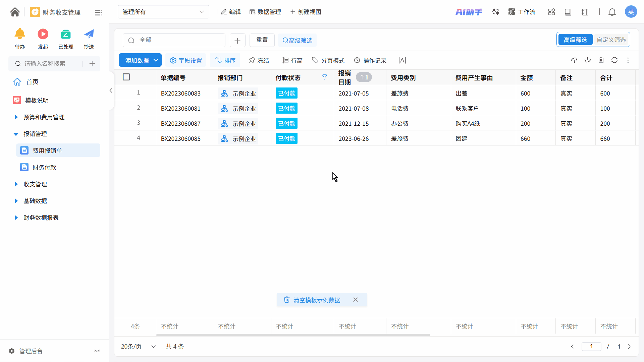
Task: Click 数据管理 in top menu
Action: tap(265, 12)
